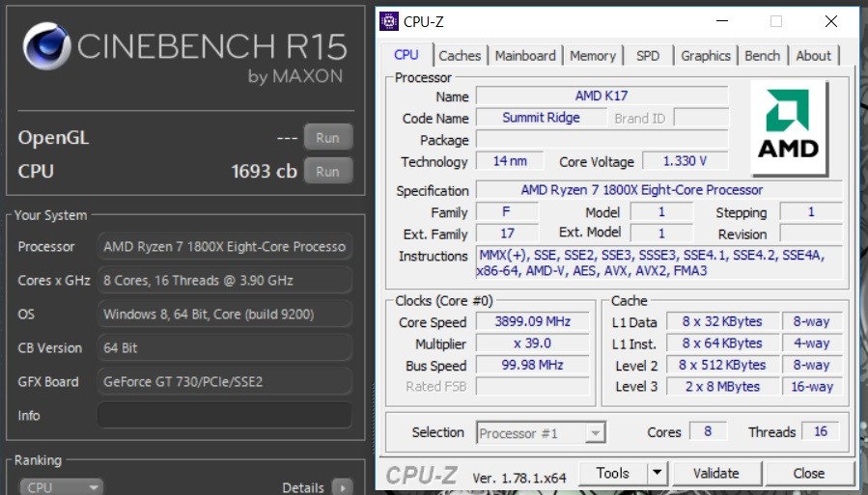Click the AMD logo in CPU-Z

788,127
